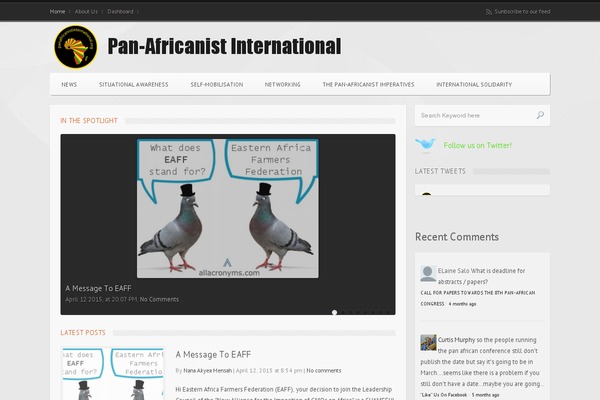Click the Latest Tweets heading
The height and width of the screenshot is (400, 600).
[440, 171]
